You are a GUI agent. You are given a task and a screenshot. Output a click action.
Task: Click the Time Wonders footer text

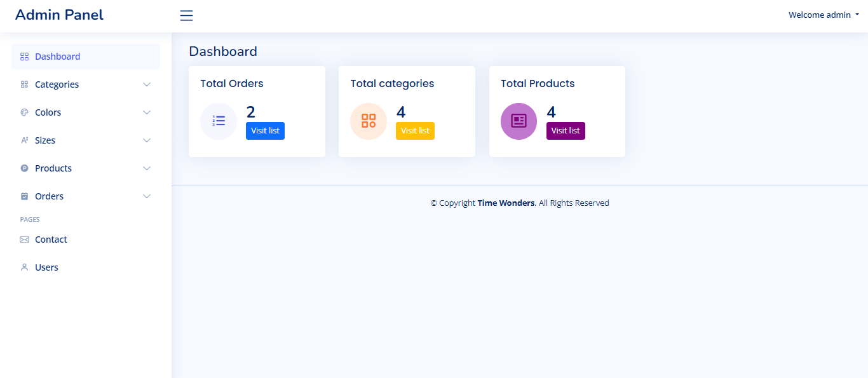click(506, 203)
